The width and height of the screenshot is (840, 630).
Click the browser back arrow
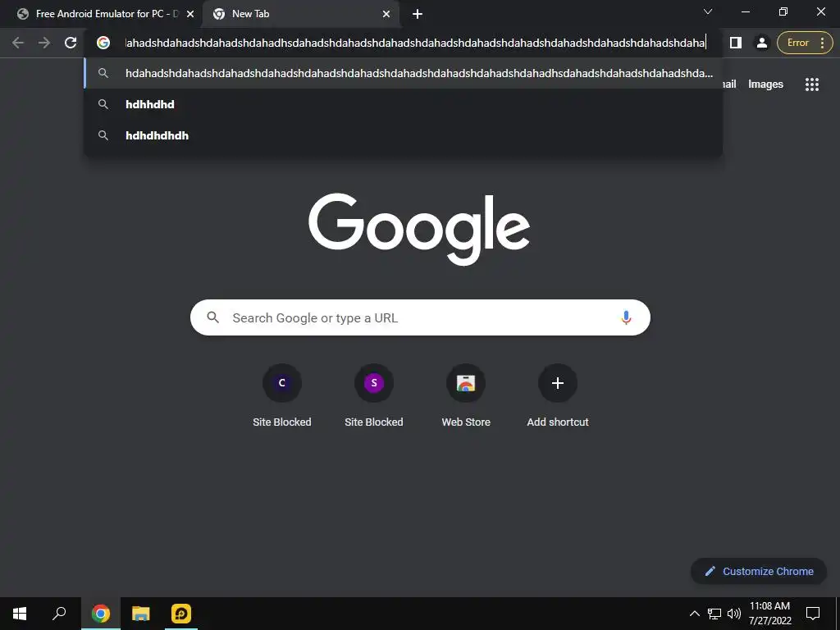coord(18,43)
